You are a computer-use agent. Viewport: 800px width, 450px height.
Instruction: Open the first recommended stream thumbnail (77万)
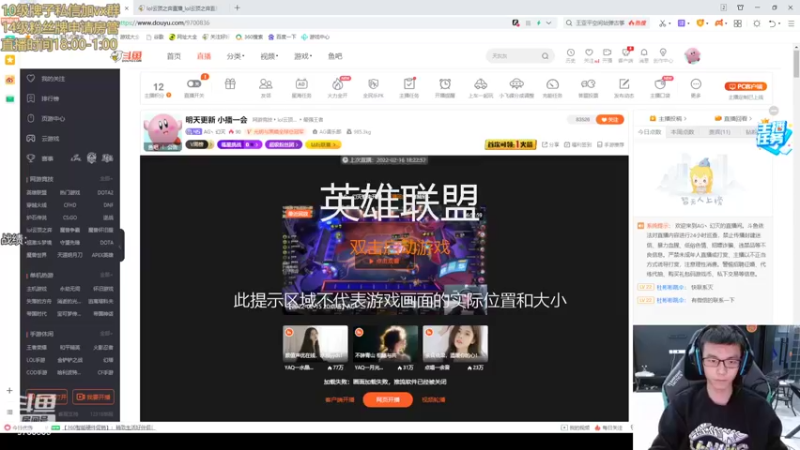click(x=315, y=343)
